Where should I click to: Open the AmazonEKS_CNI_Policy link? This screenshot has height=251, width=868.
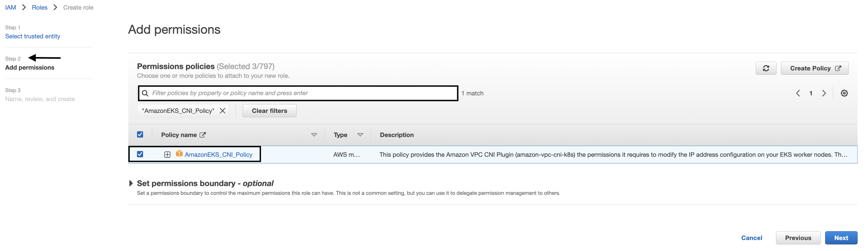pos(218,155)
